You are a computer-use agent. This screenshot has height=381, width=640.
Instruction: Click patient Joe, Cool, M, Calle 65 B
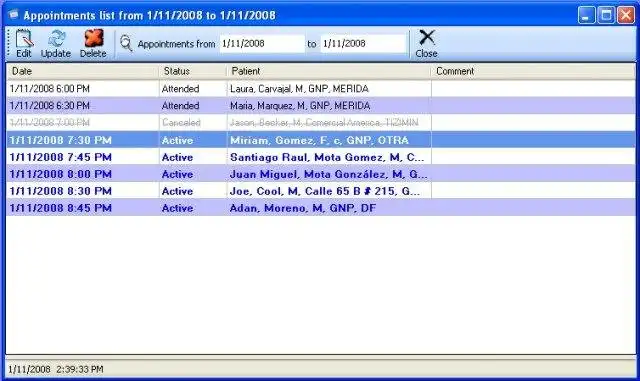tap(325, 191)
